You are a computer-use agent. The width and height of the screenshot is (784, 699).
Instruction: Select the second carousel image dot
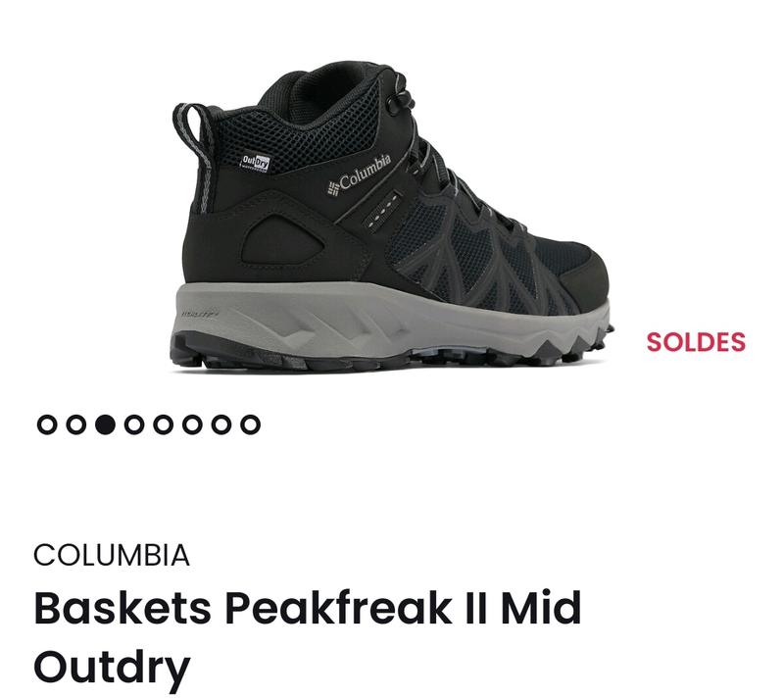pyautogui.click(x=76, y=424)
